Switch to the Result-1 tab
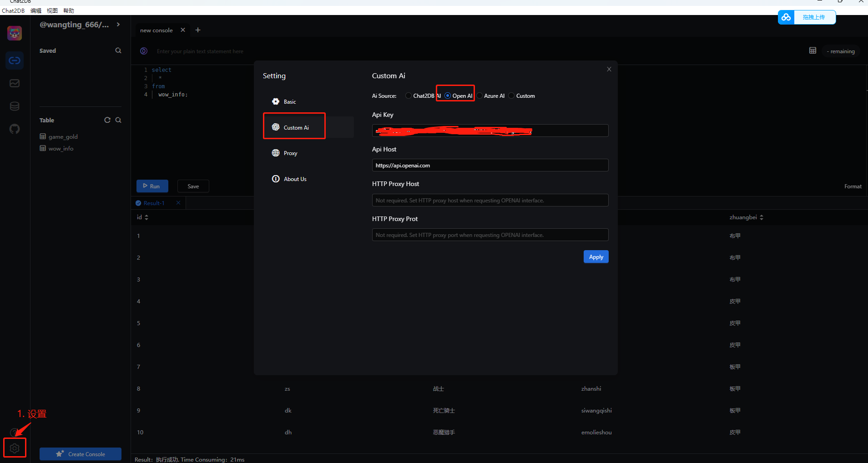Image resolution: width=868 pixels, height=463 pixels. tap(154, 203)
